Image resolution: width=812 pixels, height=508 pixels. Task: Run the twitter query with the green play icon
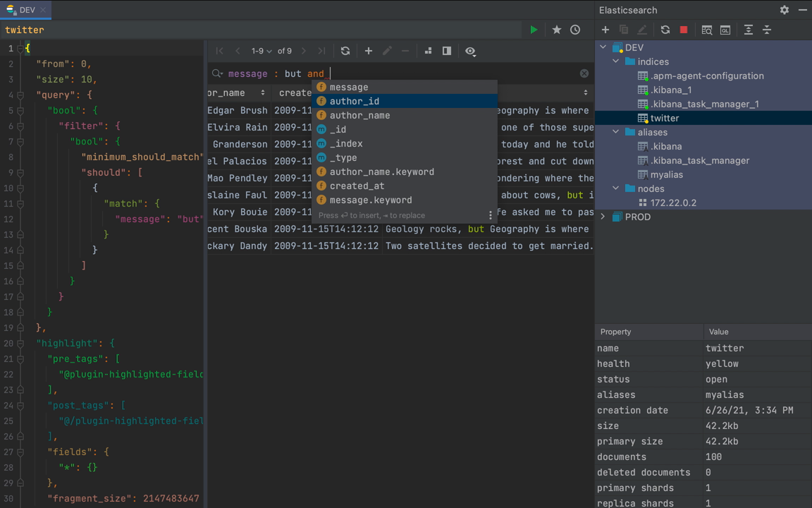tap(534, 30)
